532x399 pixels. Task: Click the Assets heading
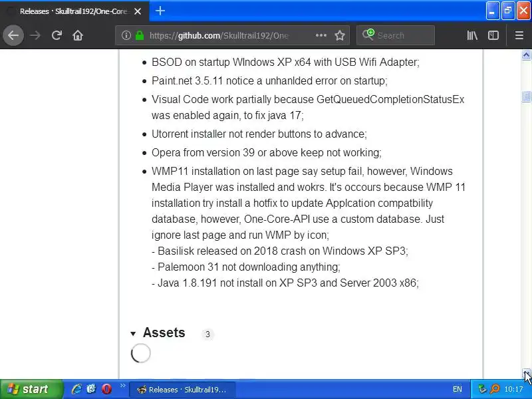coord(164,332)
